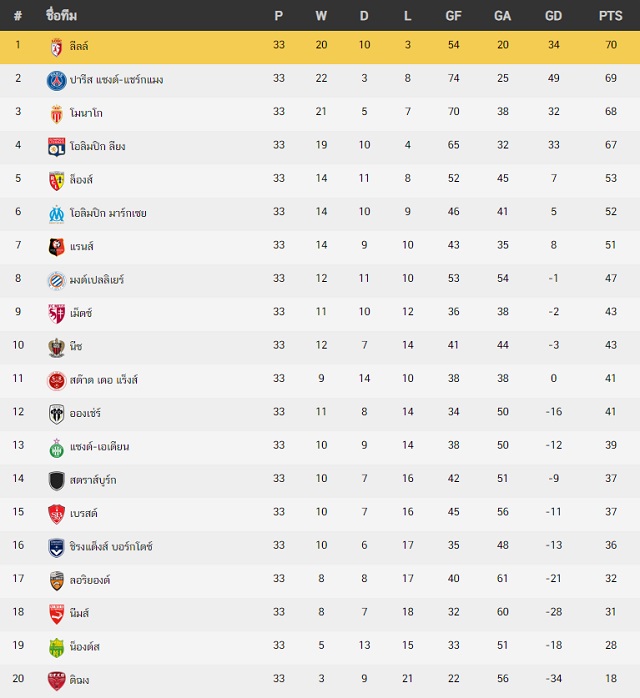Open team name สตราส์บูร์ก
The image size is (640, 698).
(x=93, y=480)
